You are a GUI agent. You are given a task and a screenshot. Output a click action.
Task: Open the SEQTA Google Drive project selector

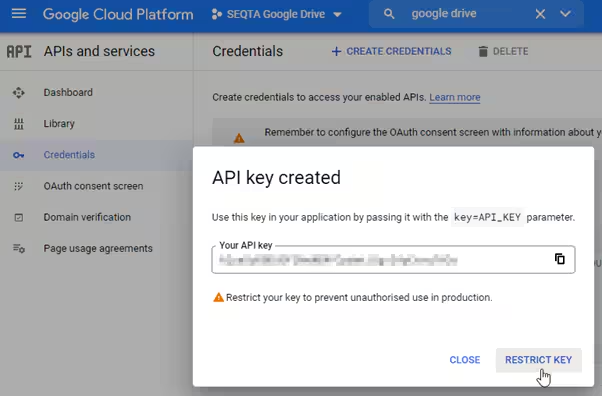click(x=276, y=15)
